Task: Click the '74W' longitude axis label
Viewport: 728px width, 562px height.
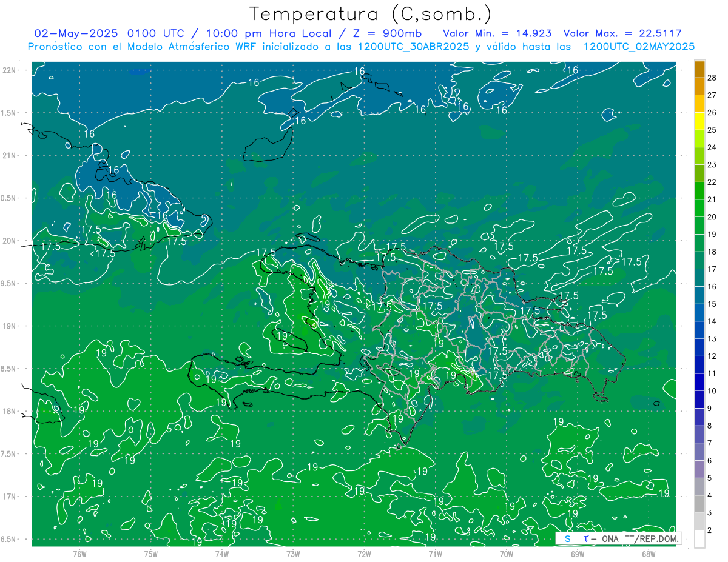Action: click(222, 554)
